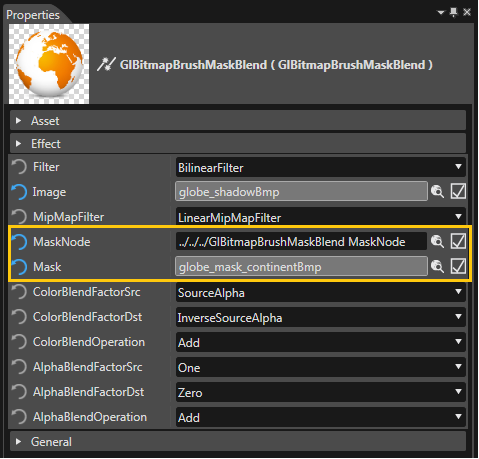Toggle the checkbox next to the Mask field
The width and height of the screenshot is (479, 459).
[x=458, y=266]
